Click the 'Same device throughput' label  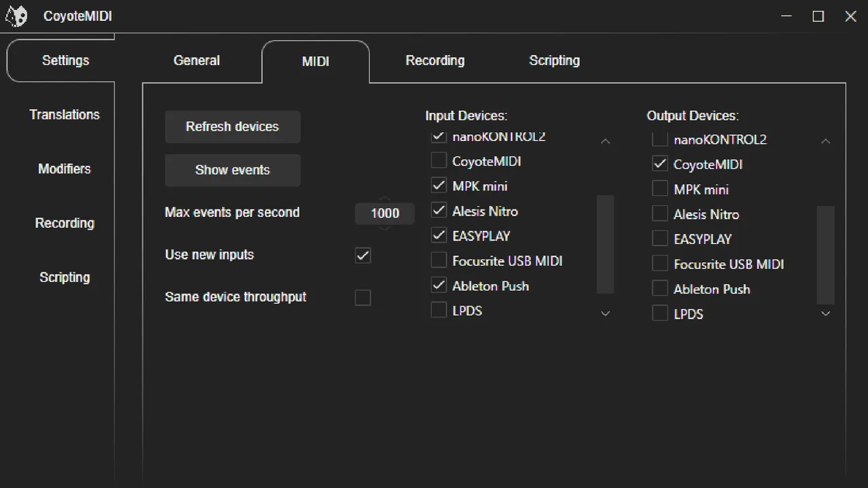coord(235,297)
